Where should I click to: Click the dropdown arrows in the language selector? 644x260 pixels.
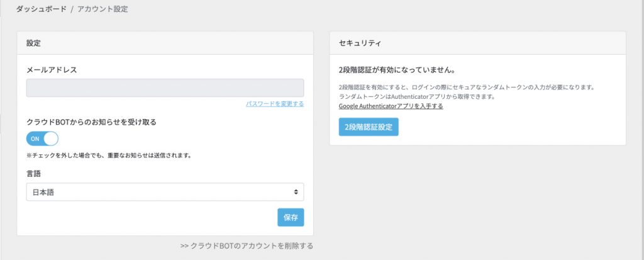296,192
